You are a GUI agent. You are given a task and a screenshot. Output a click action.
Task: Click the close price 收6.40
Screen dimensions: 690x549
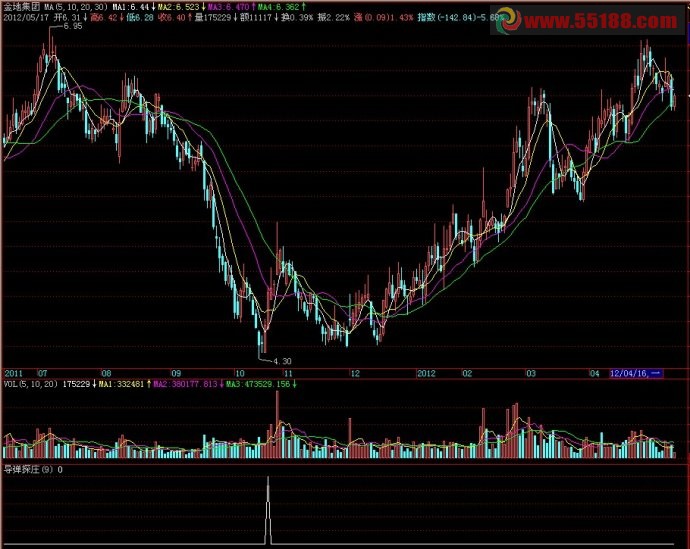(x=172, y=18)
